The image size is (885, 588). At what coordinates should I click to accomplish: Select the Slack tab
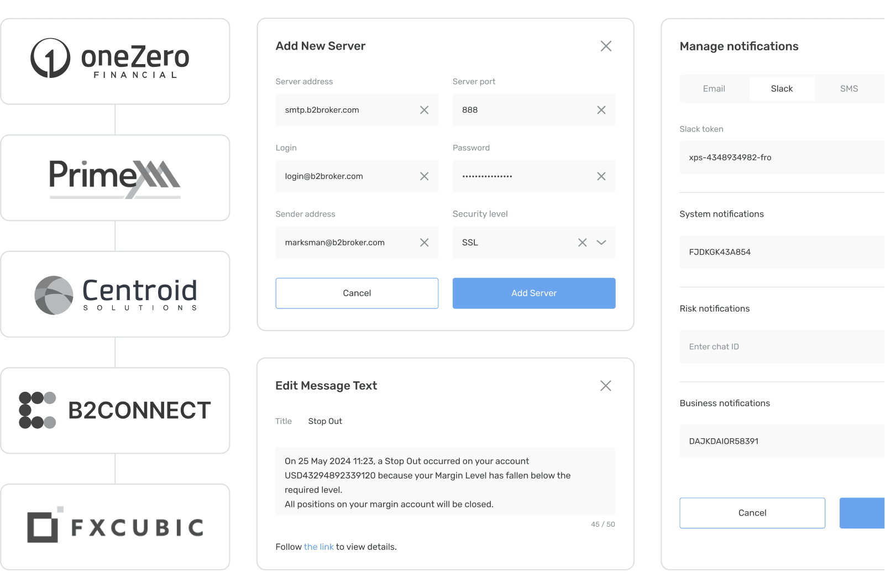click(x=782, y=88)
